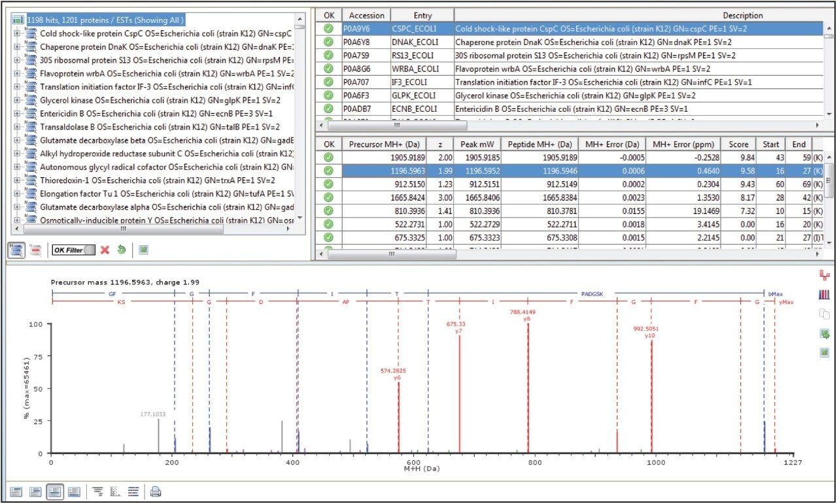
Task: Click the red and blue vertical bars icon
Action: point(824,295)
